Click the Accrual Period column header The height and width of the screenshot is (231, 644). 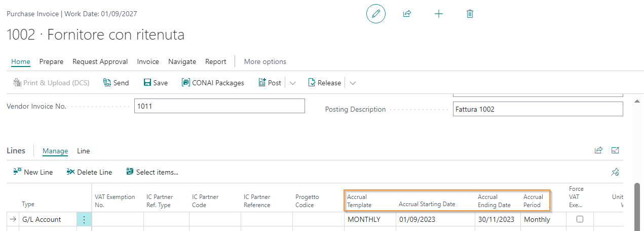(533, 201)
